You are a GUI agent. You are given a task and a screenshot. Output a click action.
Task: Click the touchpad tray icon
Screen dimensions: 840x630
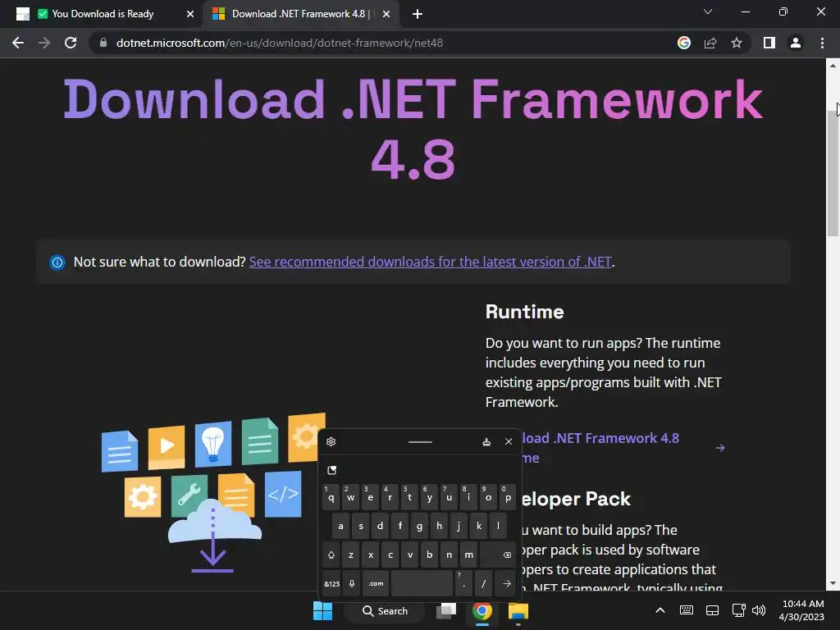tap(713, 610)
